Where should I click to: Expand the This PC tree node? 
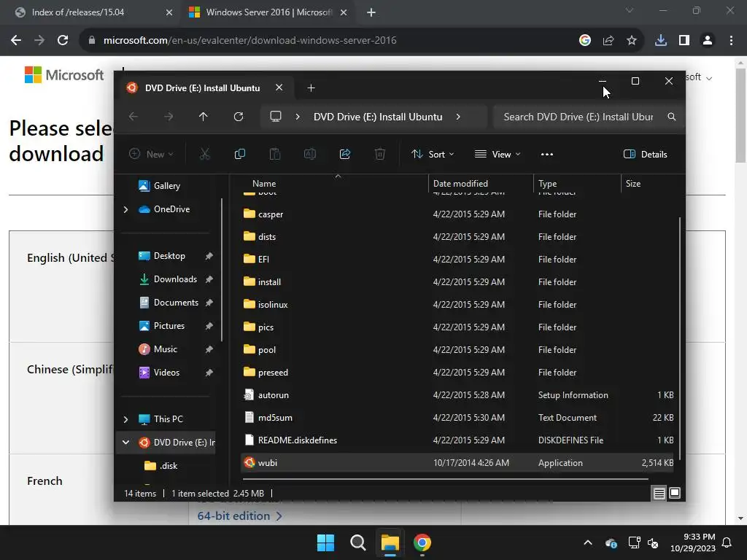click(125, 419)
